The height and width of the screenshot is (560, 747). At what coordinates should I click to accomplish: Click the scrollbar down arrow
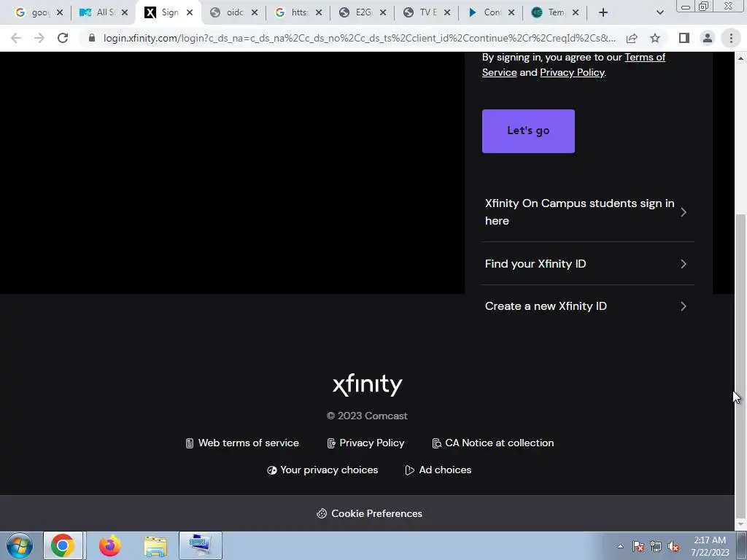[740, 524]
